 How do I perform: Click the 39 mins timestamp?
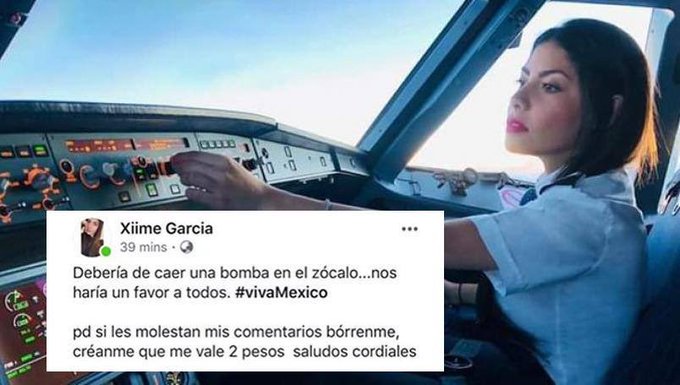(x=143, y=247)
